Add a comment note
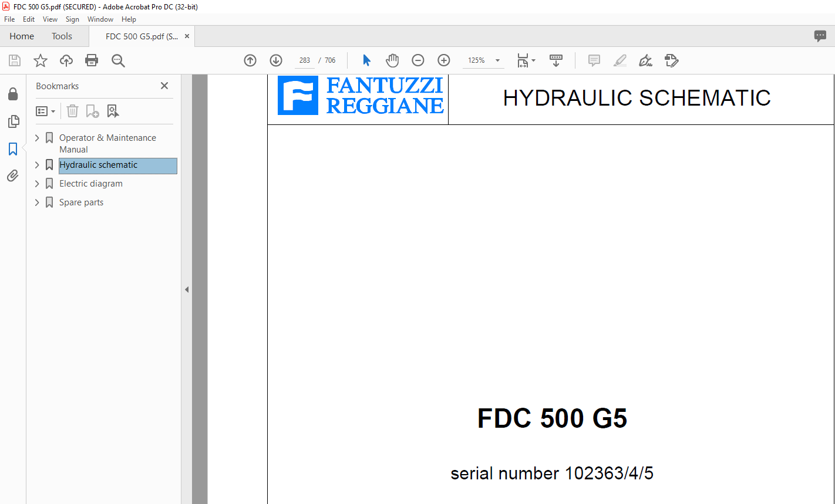Screen dimensions: 835x504 click(594, 60)
